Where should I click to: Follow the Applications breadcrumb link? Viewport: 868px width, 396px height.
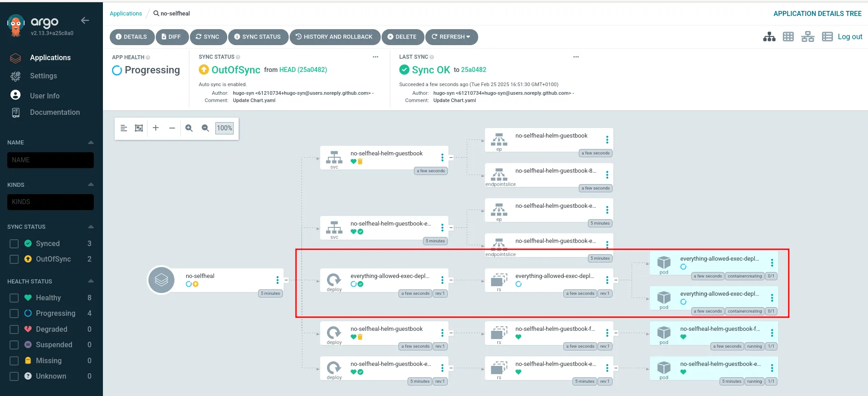pyautogui.click(x=126, y=14)
